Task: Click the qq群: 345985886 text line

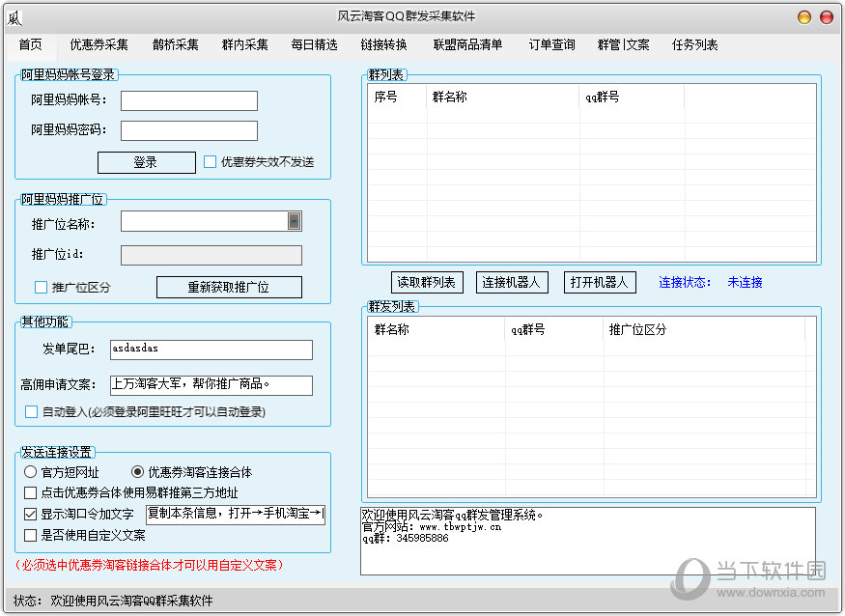Action: click(406, 539)
